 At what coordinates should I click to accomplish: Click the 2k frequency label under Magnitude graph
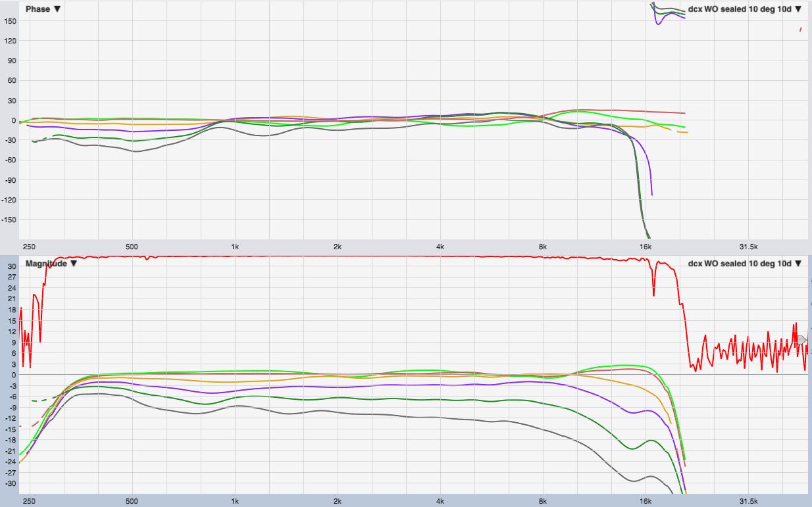pyautogui.click(x=337, y=501)
